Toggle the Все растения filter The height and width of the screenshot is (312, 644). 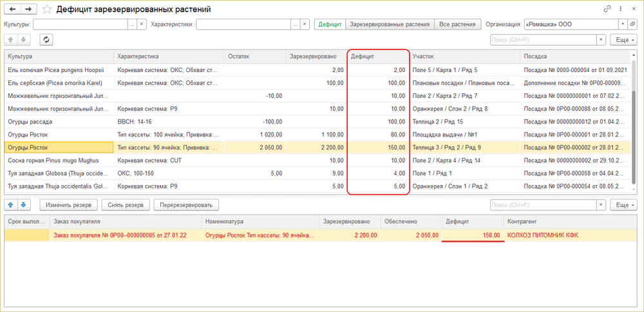point(457,24)
